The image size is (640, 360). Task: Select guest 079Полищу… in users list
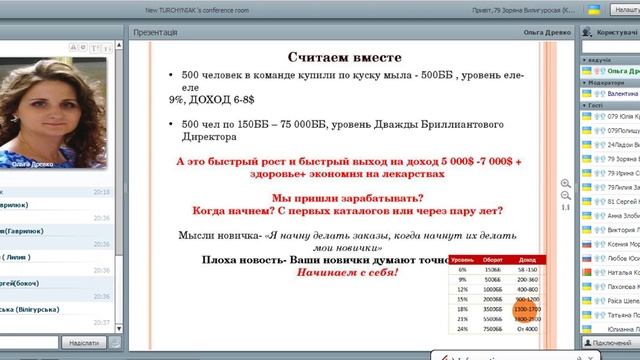coord(611,131)
